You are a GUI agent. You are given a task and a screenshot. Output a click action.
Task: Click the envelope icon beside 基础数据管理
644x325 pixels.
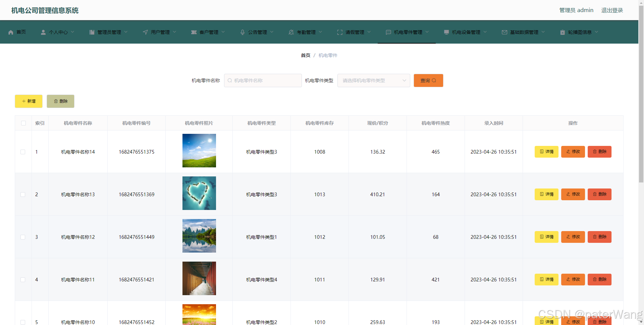(x=504, y=32)
